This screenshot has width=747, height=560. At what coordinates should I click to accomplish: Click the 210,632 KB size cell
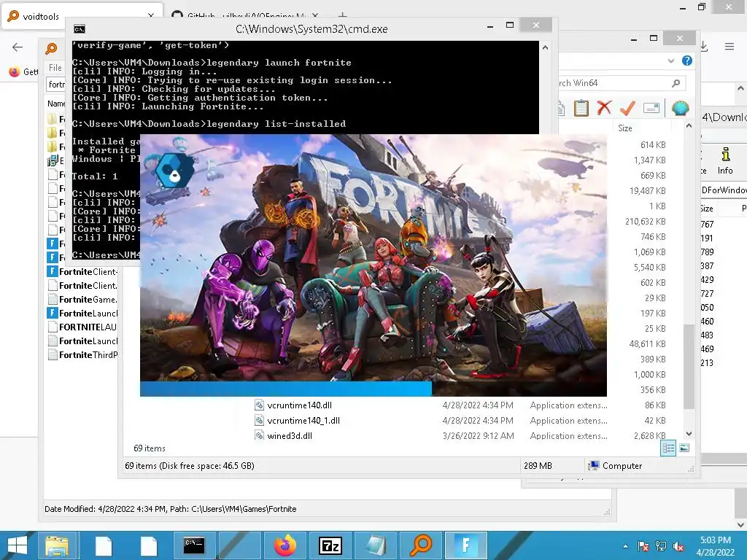coord(645,222)
